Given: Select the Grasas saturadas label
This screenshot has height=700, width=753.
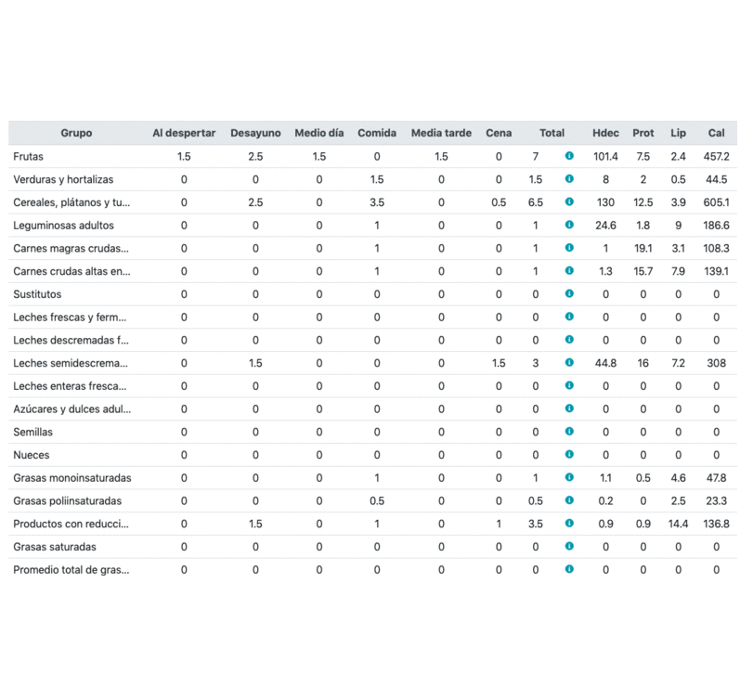Looking at the screenshot, I should coord(55,548).
